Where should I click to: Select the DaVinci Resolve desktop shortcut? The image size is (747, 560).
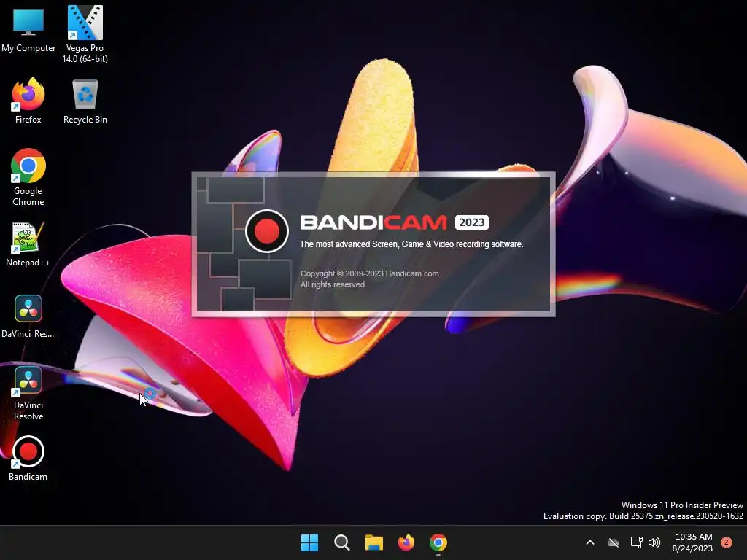pos(28,393)
